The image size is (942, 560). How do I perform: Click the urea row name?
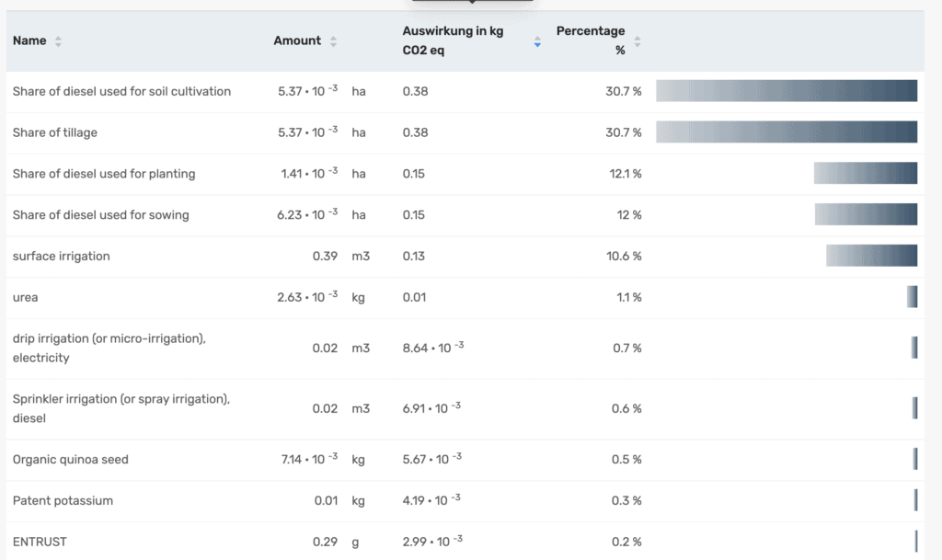(x=26, y=297)
